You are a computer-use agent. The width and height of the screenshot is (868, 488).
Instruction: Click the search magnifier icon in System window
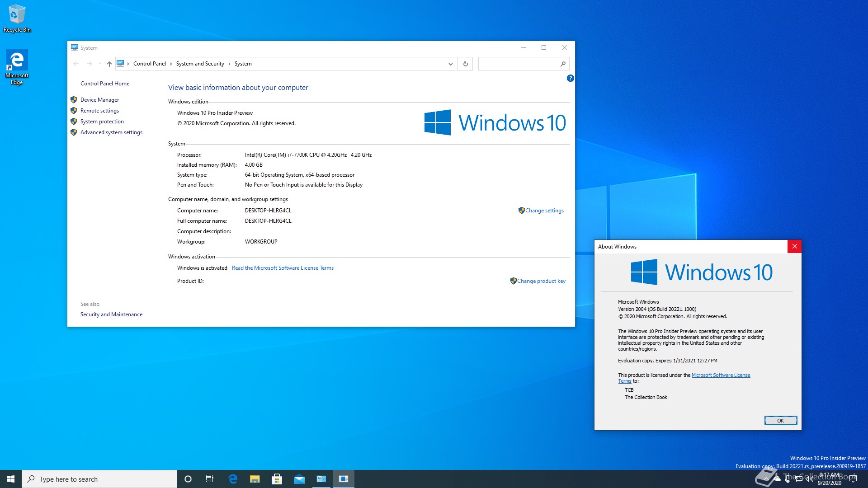563,64
